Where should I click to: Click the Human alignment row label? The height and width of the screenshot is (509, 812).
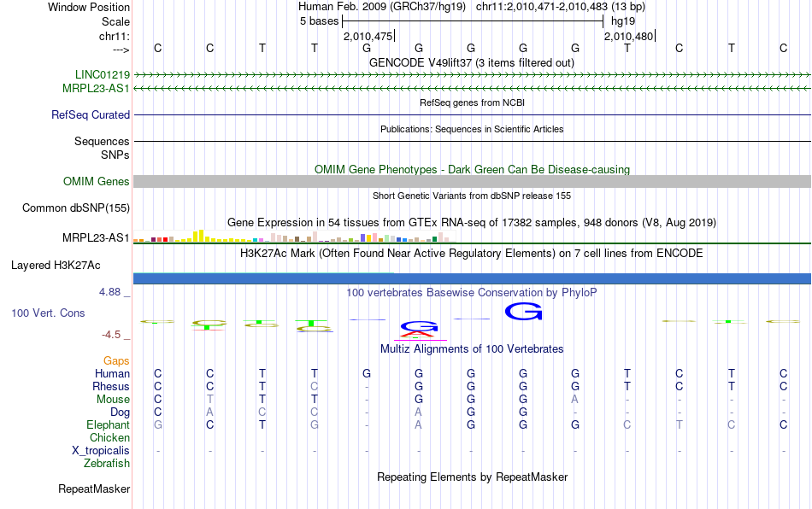coord(112,373)
